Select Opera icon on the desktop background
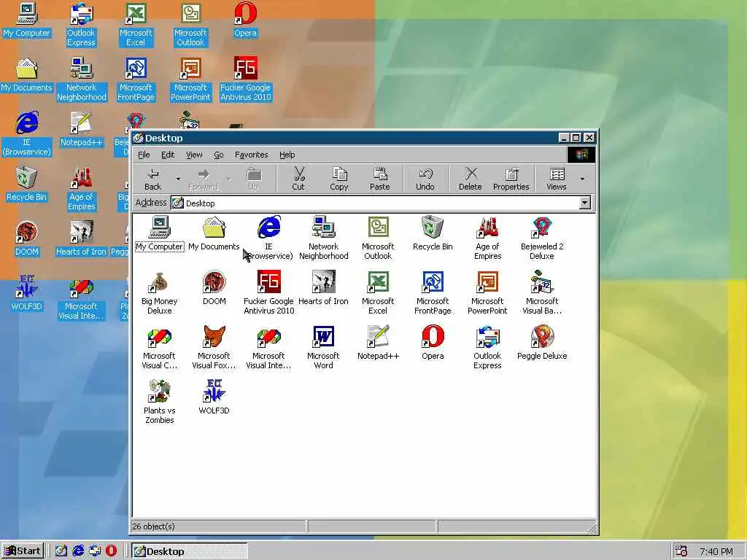Viewport: 747px width, 560px height. (x=245, y=20)
